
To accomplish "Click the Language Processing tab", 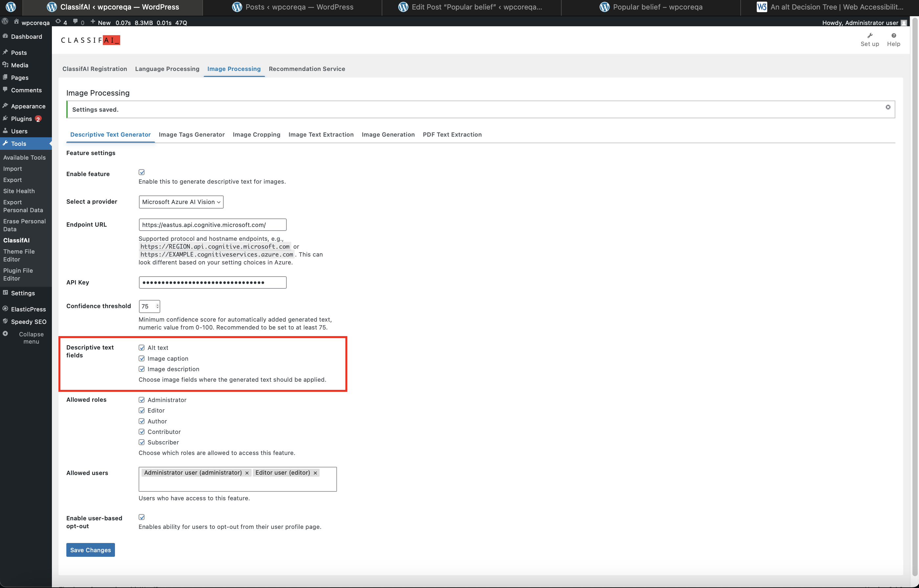I will [x=167, y=68].
